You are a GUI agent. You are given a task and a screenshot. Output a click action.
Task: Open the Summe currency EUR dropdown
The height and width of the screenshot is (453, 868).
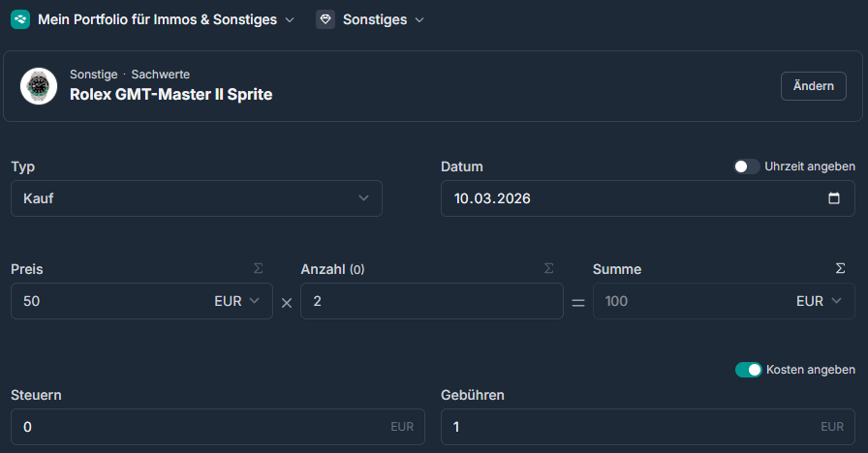[x=819, y=301]
